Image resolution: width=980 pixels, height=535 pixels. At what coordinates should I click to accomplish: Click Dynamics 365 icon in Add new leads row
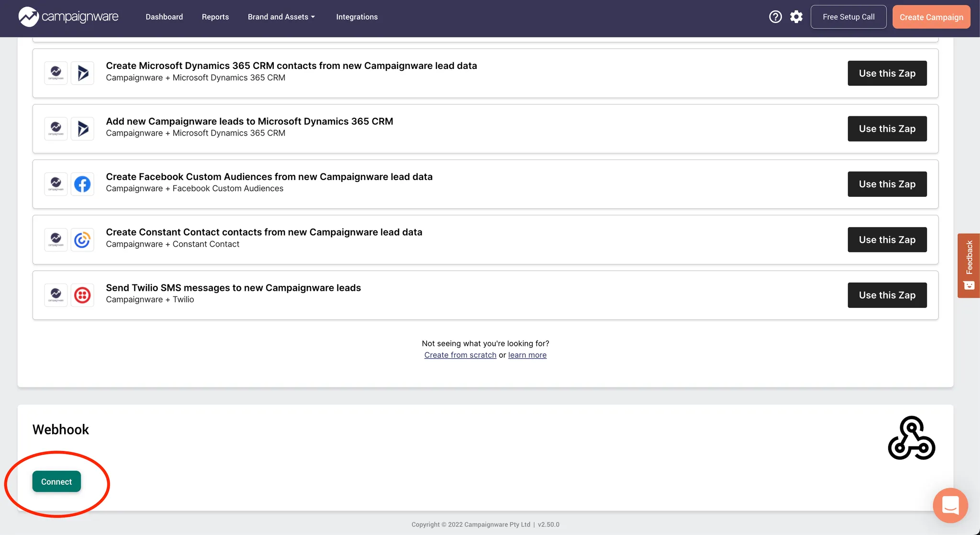click(x=82, y=129)
